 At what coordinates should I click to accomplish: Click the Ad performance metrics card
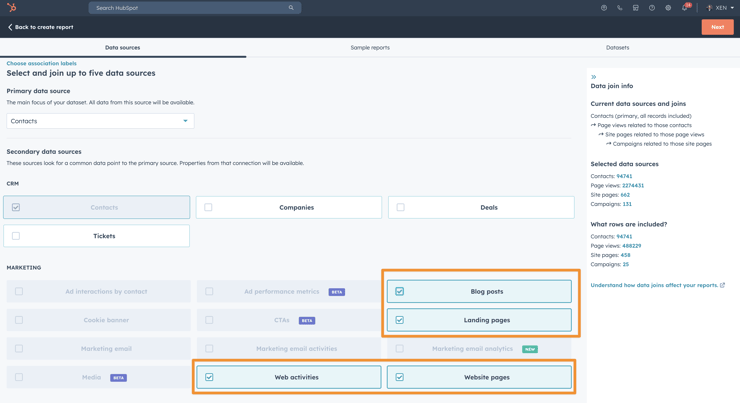click(x=289, y=291)
